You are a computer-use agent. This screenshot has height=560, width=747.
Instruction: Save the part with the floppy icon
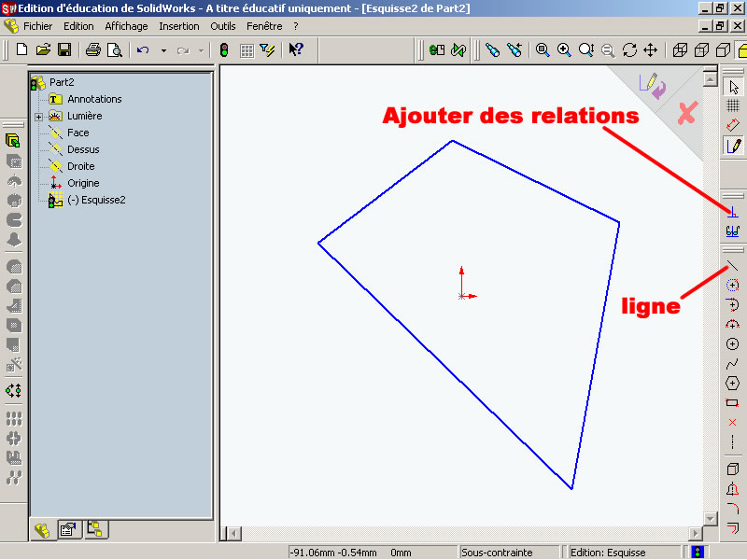click(64, 49)
